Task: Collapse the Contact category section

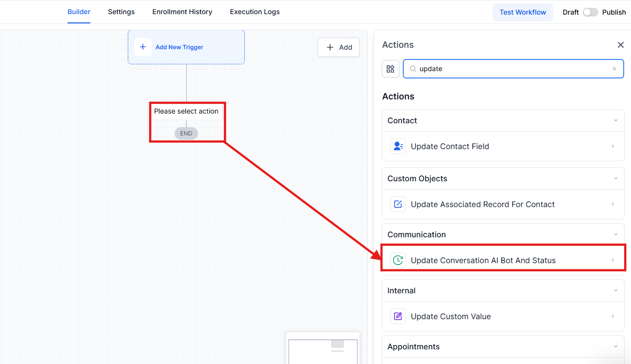Action: 615,120
